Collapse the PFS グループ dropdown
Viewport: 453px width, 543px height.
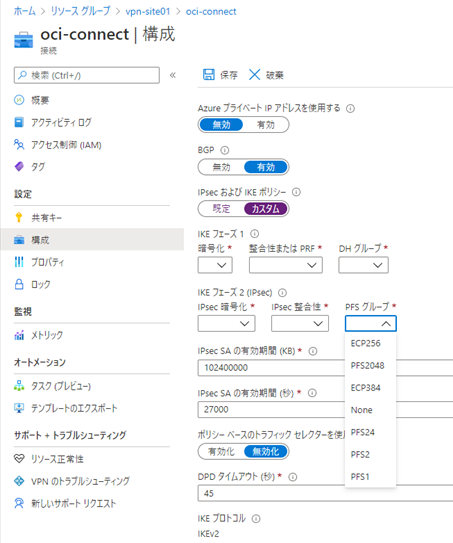pyautogui.click(x=371, y=323)
